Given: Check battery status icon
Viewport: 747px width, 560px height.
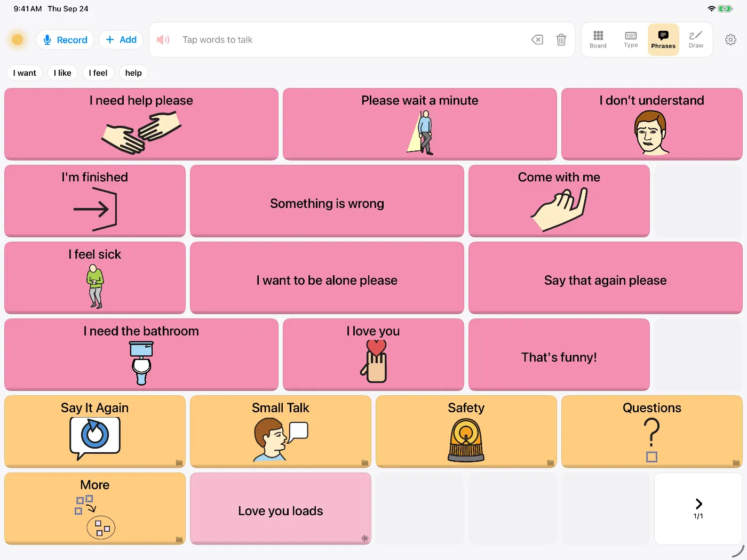Looking at the screenshot, I should [x=726, y=9].
